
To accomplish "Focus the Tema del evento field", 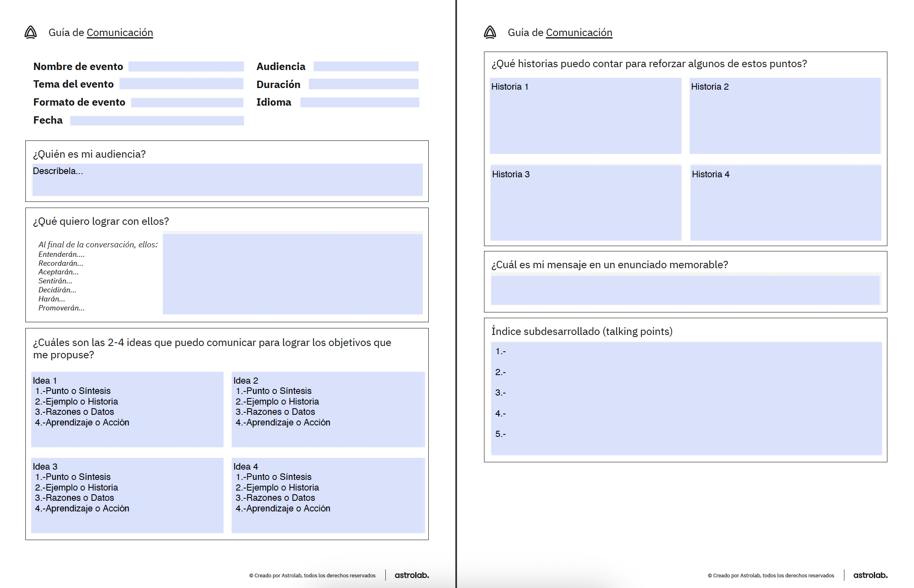I will pyautogui.click(x=181, y=84).
